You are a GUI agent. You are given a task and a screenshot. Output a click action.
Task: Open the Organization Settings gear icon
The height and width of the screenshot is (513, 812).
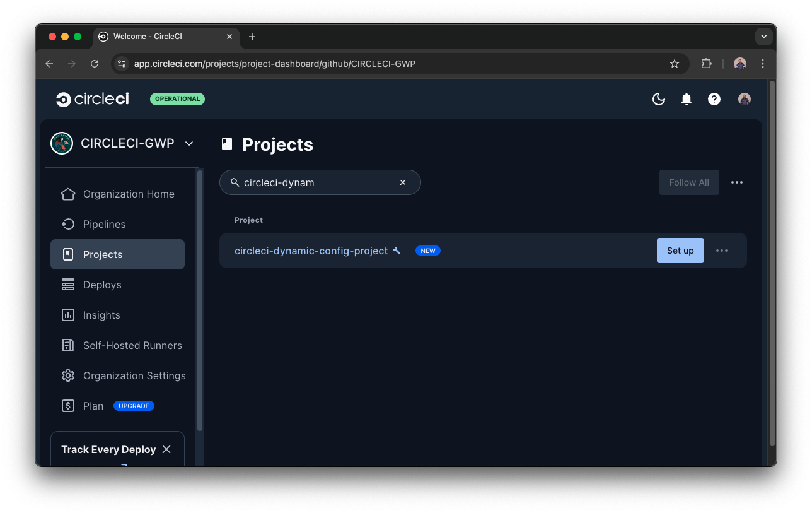[x=67, y=375]
